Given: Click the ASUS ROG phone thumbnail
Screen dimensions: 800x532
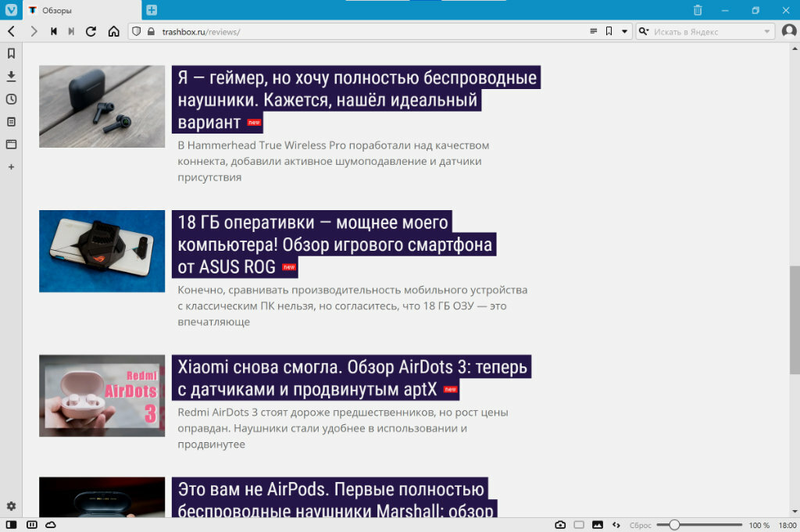Looking at the screenshot, I should click(x=102, y=252).
